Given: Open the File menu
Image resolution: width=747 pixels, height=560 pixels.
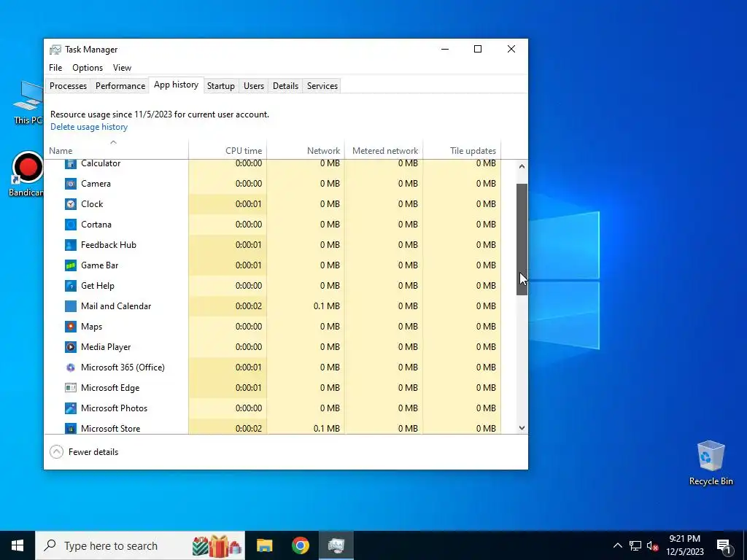Looking at the screenshot, I should 55,68.
